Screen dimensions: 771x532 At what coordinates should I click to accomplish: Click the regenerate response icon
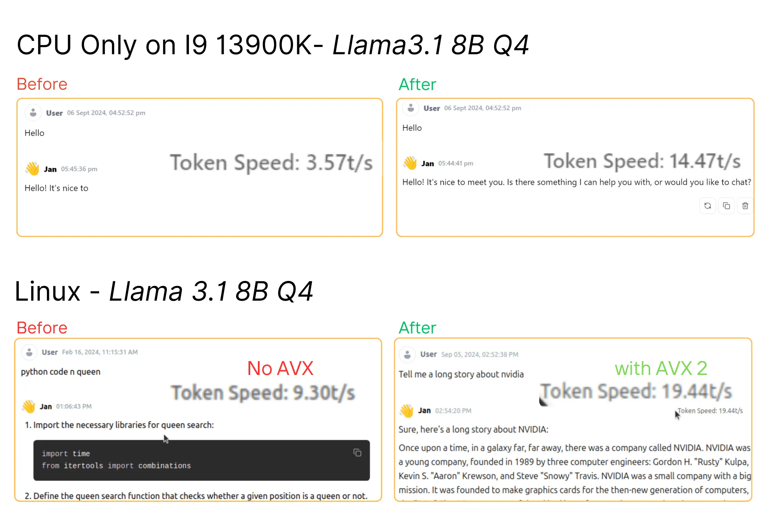click(x=707, y=206)
